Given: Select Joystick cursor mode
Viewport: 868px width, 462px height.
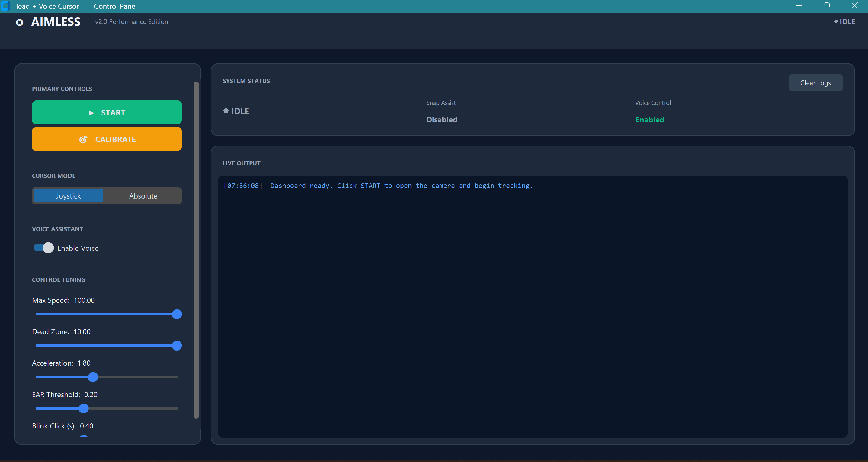Looking at the screenshot, I should tap(69, 196).
